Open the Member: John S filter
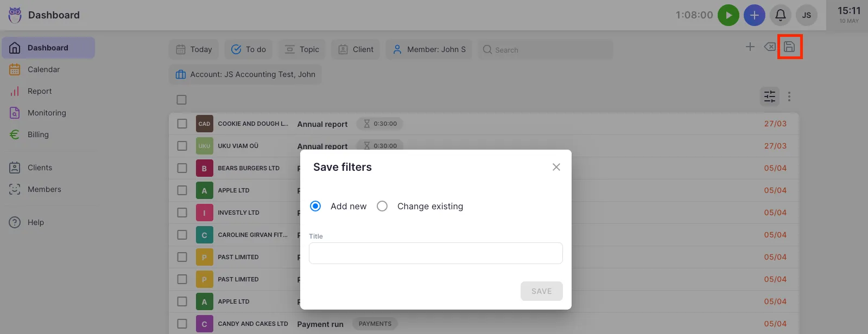 point(429,49)
